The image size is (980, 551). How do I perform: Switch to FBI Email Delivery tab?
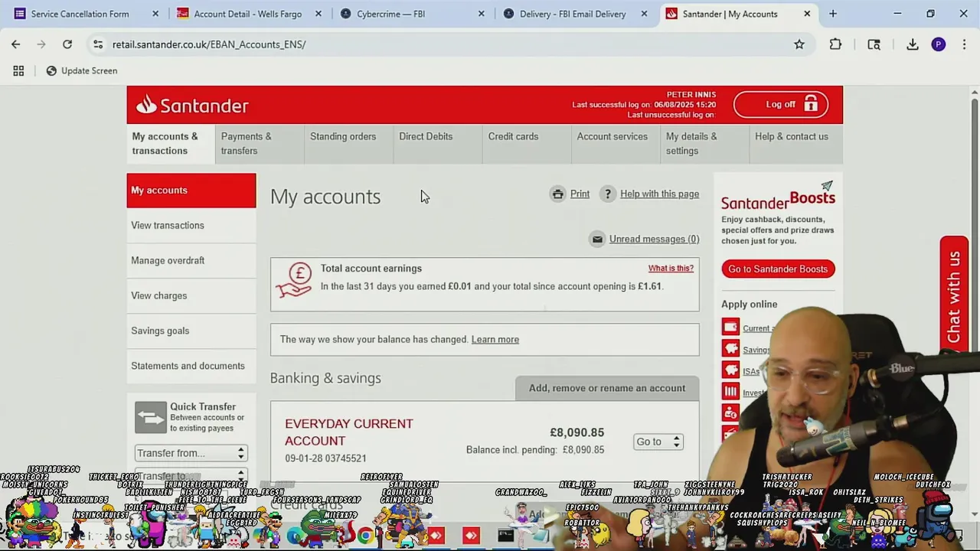(x=573, y=14)
